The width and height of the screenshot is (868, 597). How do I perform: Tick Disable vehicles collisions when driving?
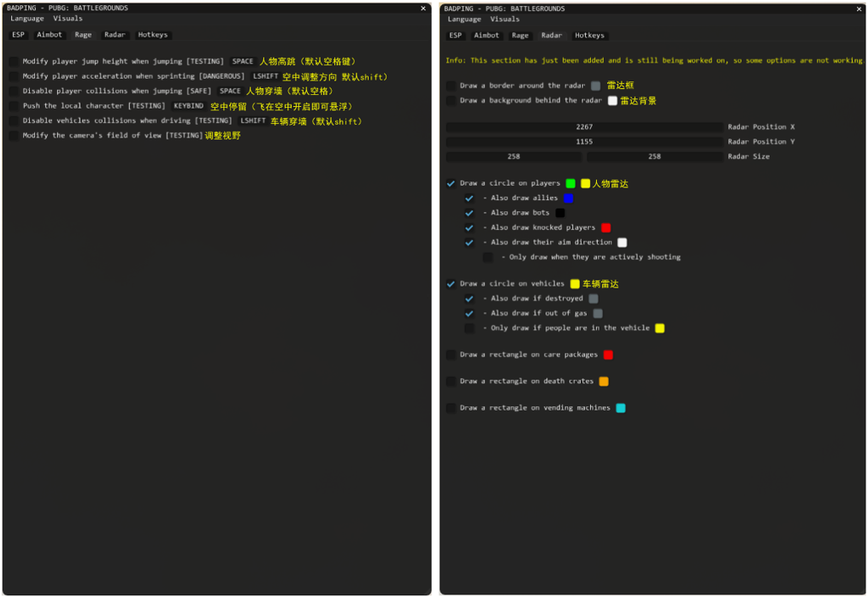(14, 121)
